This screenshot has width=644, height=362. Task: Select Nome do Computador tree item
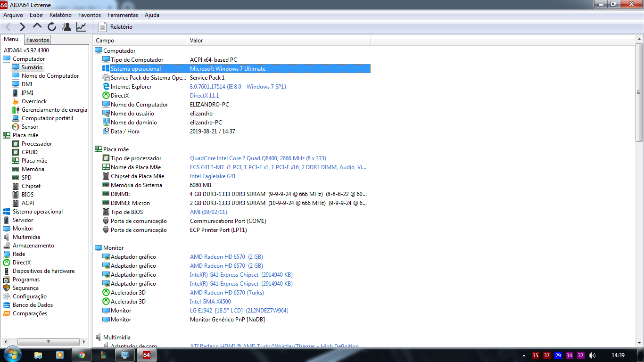pyautogui.click(x=50, y=76)
